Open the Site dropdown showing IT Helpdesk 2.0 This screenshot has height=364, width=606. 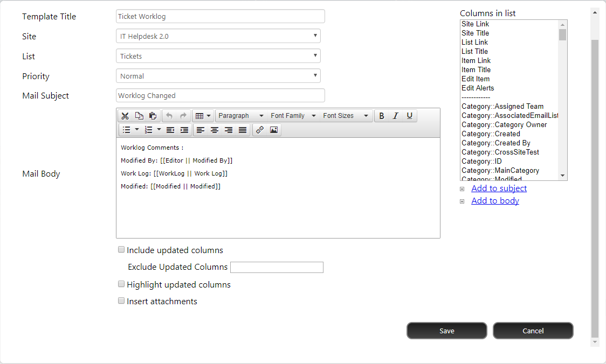point(218,36)
